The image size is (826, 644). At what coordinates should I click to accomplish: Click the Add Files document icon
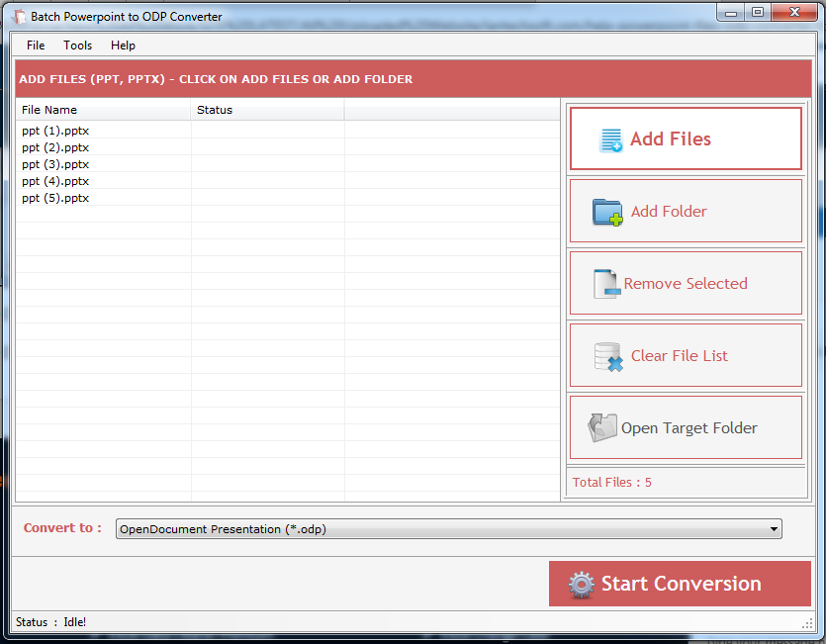tap(611, 140)
